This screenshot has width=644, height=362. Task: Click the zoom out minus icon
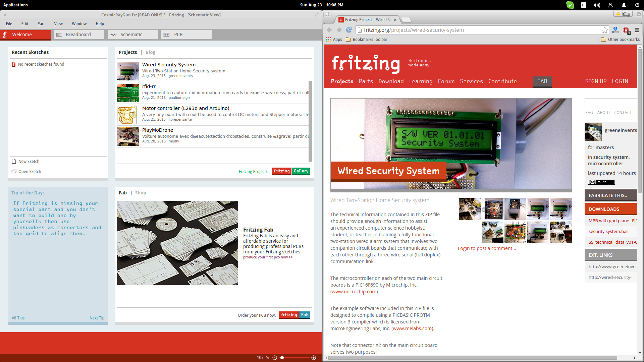[x=275, y=358]
